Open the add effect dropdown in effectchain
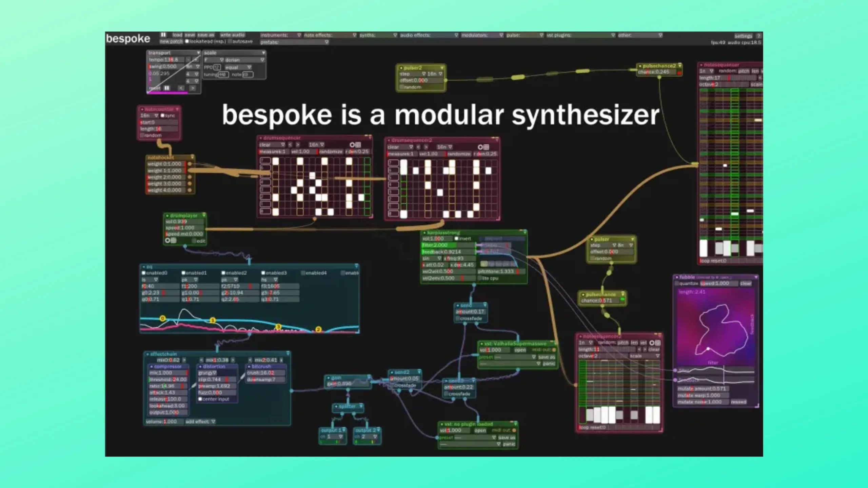 click(200, 422)
